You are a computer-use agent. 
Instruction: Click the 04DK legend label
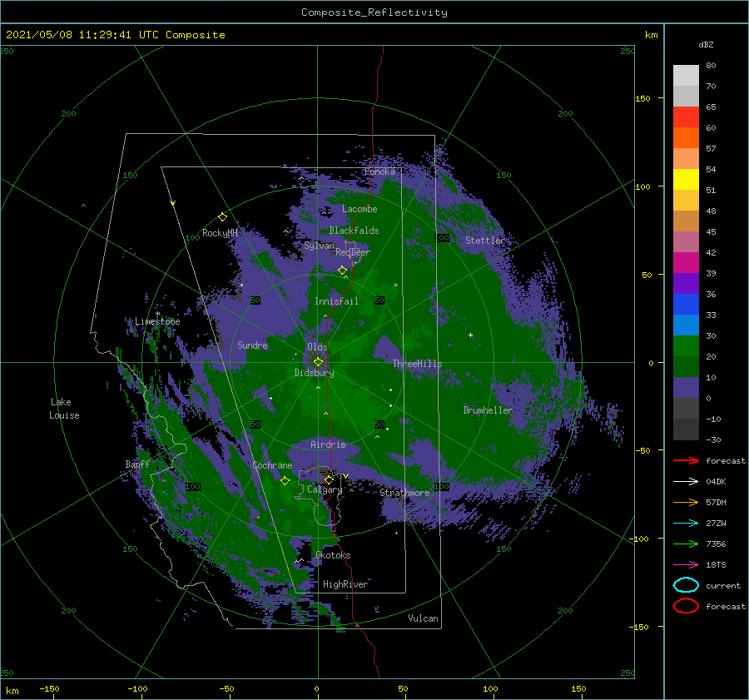(716, 481)
